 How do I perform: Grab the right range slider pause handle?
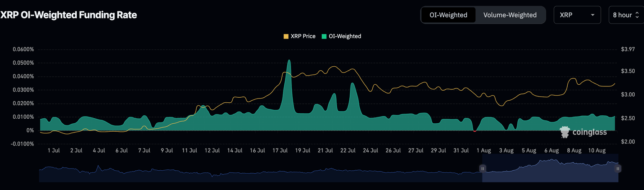point(618,169)
